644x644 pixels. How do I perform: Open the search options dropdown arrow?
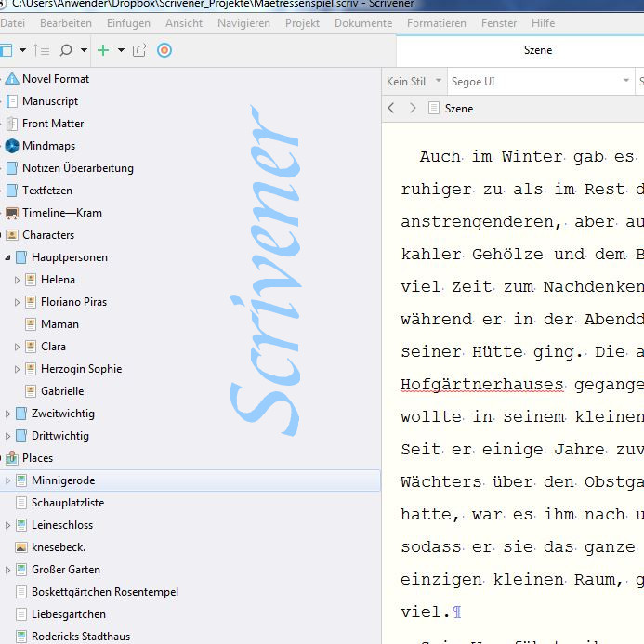pos(84,50)
